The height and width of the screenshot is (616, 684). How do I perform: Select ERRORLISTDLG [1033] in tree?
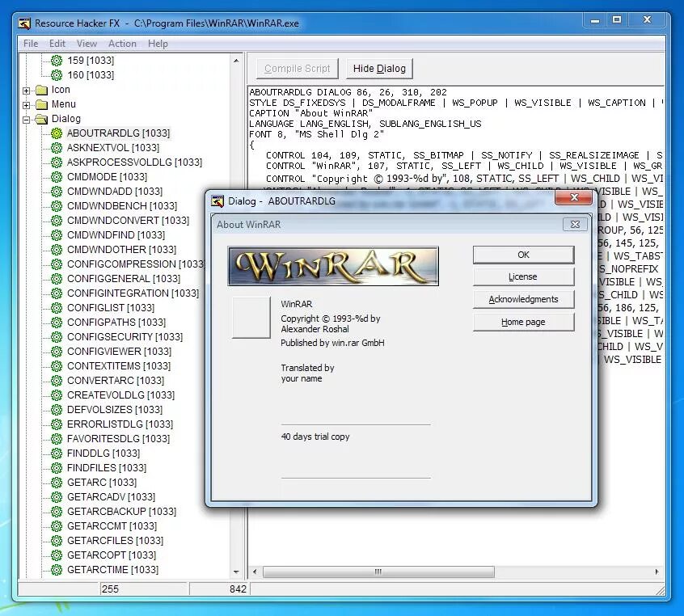[x=120, y=424]
